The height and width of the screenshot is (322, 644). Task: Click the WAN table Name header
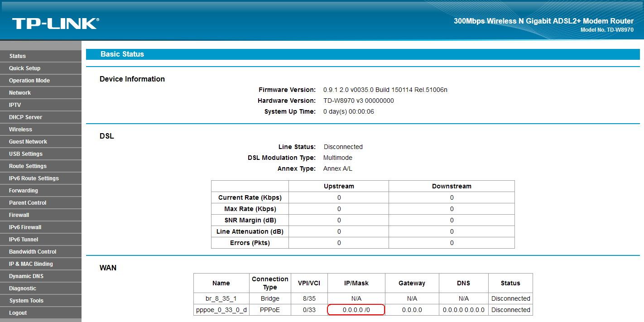point(221,283)
